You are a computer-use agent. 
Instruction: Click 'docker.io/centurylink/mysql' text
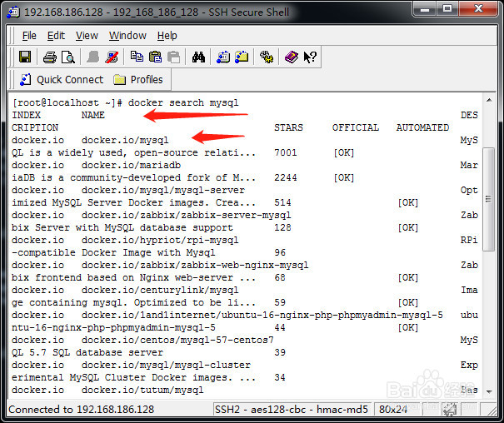tap(160, 290)
